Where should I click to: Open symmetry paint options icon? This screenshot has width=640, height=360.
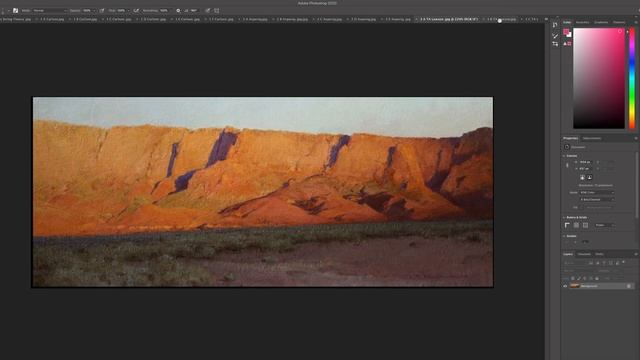click(x=217, y=11)
